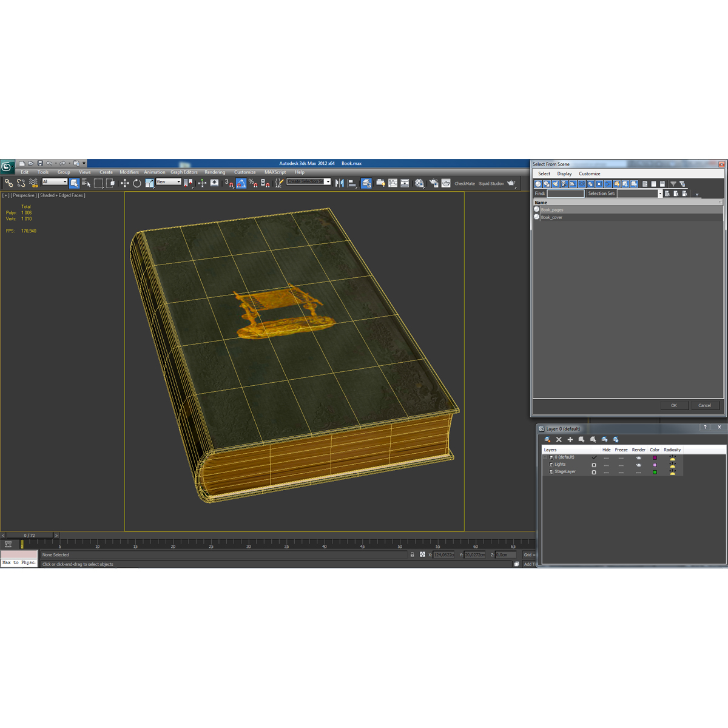Open Render Setup dialog
Screen dimensions: 728x728
point(434,183)
